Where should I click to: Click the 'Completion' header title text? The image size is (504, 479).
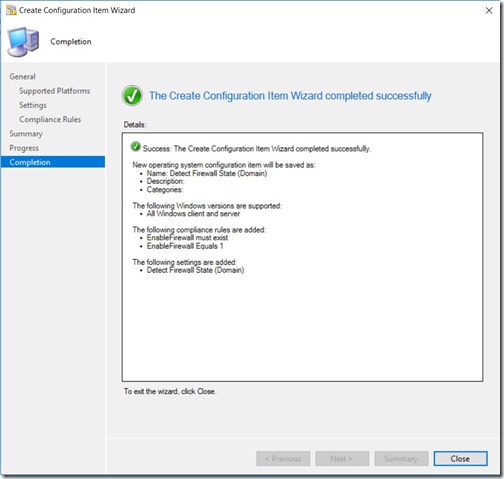[71, 42]
